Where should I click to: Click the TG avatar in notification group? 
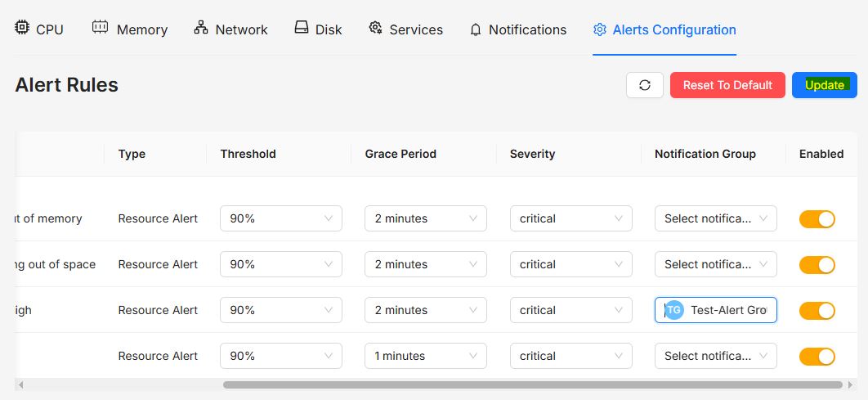(673, 310)
